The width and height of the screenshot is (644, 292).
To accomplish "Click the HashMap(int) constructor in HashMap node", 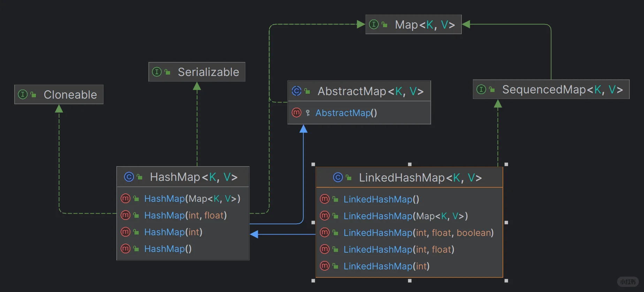I will 173,232.
